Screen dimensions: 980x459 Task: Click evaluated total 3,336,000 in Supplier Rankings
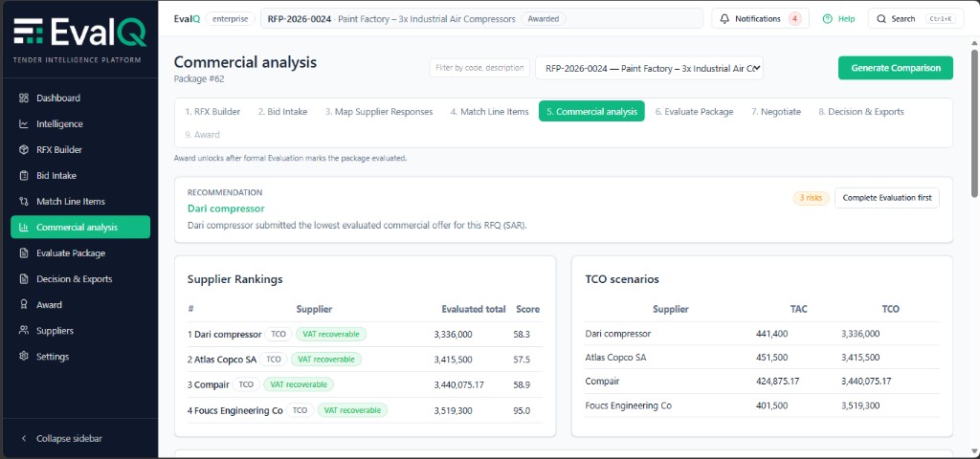[x=453, y=335]
